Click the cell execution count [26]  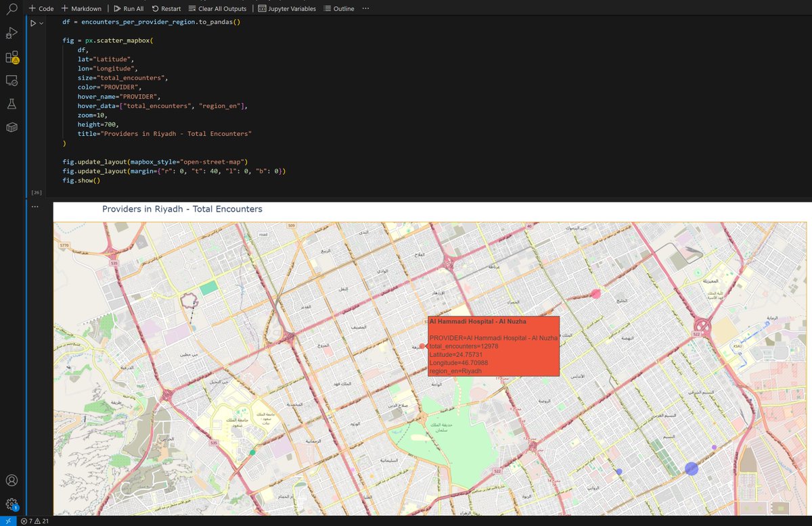click(x=37, y=193)
